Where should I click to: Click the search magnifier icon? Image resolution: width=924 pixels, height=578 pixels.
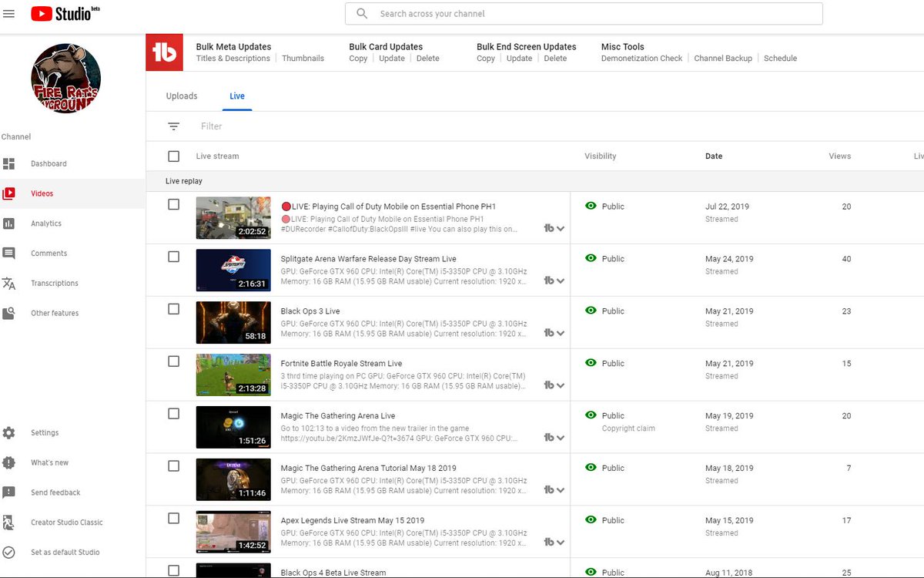[x=362, y=14]
